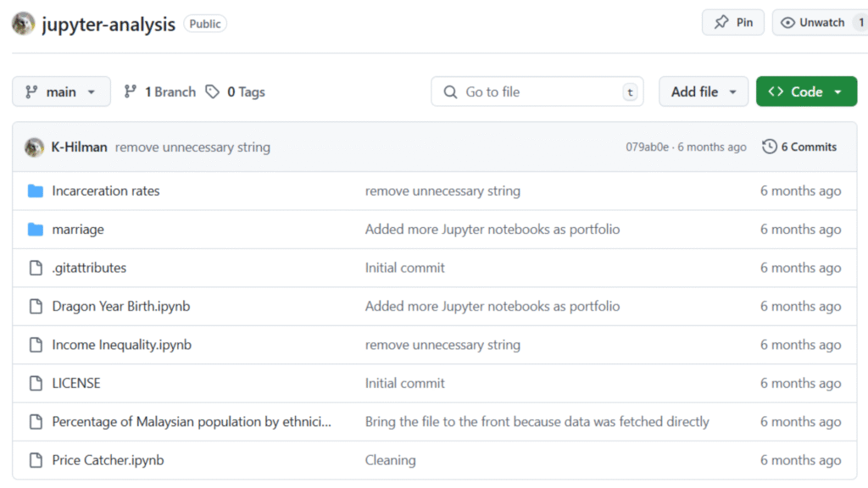Click the commit history clock icon
Screen dimensions: 868x488
point(770,147)
